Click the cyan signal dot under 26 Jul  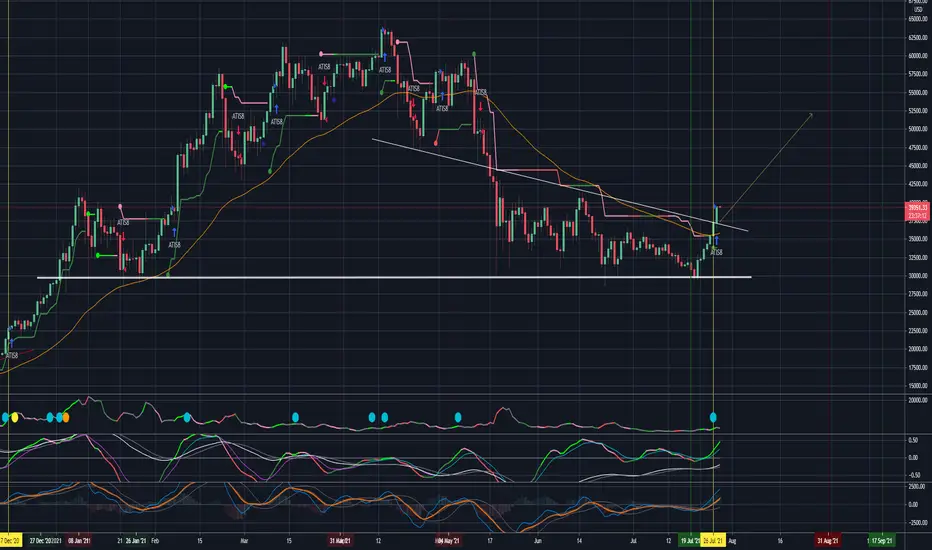(x=713, y=417)
